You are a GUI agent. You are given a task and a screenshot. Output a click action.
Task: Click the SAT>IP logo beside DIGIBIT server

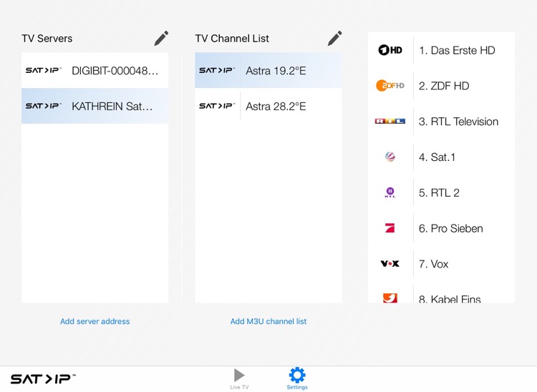(x=44, y=71)
